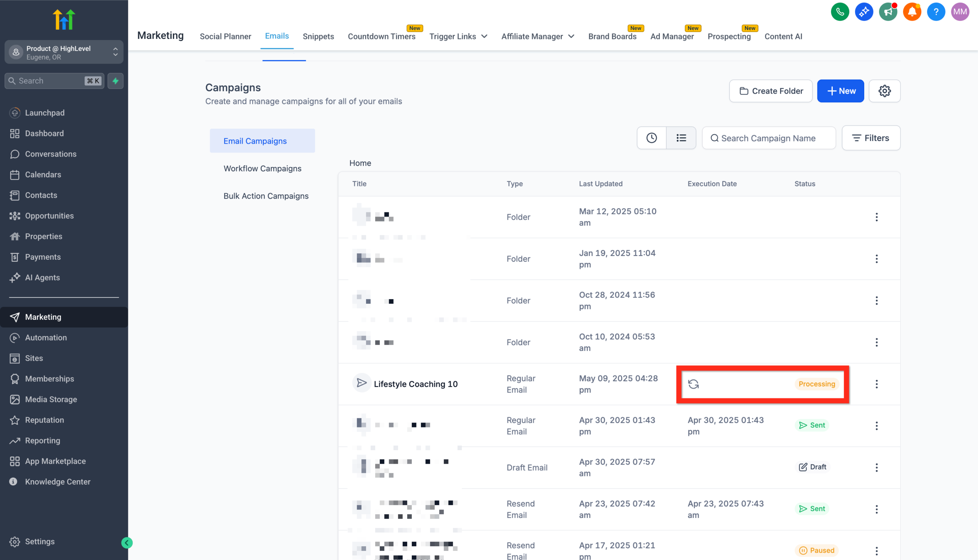Open the Filters panel
Viewport: 978px width, 560px height.
pos(871,138)
